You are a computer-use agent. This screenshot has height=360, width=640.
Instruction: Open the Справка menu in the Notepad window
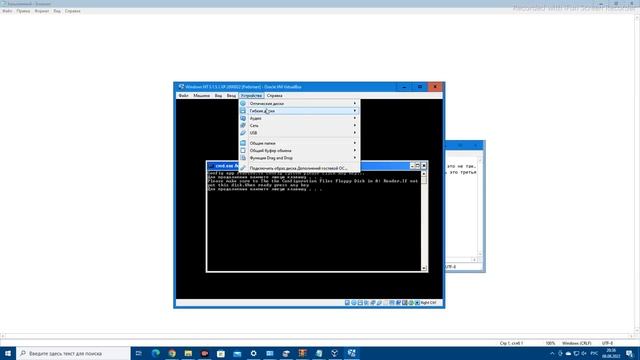73,11
